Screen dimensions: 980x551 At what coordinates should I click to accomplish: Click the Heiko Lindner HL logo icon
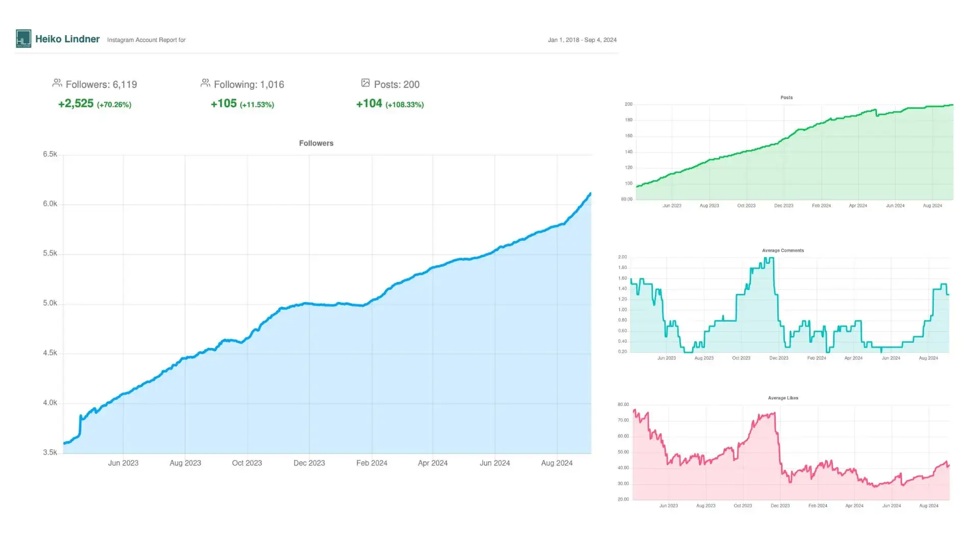(x=23, y=39)
